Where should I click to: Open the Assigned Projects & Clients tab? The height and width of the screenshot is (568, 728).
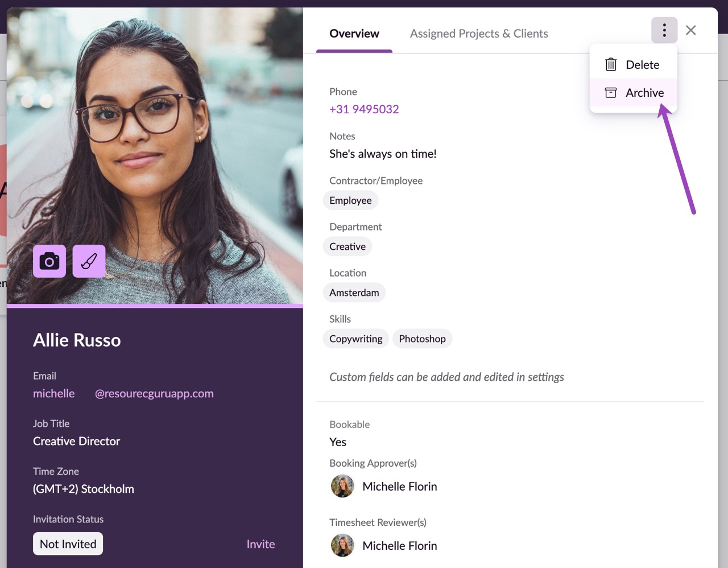click(479, 34)
